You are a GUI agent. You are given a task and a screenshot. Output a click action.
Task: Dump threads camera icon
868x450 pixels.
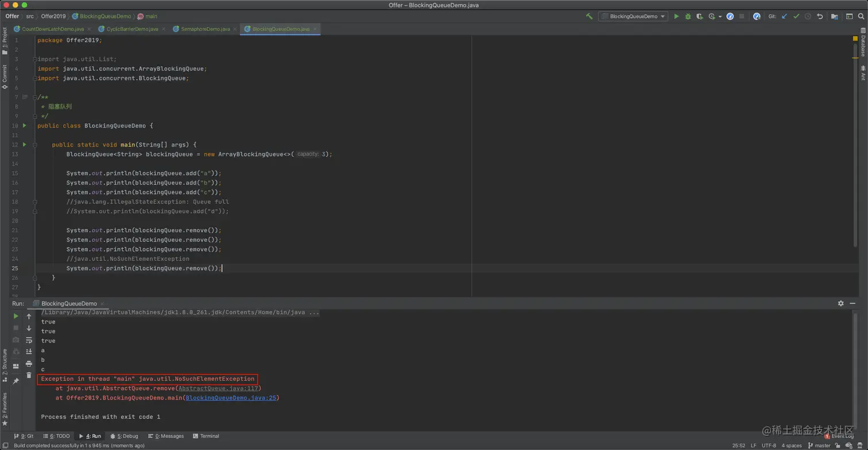point(15,340)
